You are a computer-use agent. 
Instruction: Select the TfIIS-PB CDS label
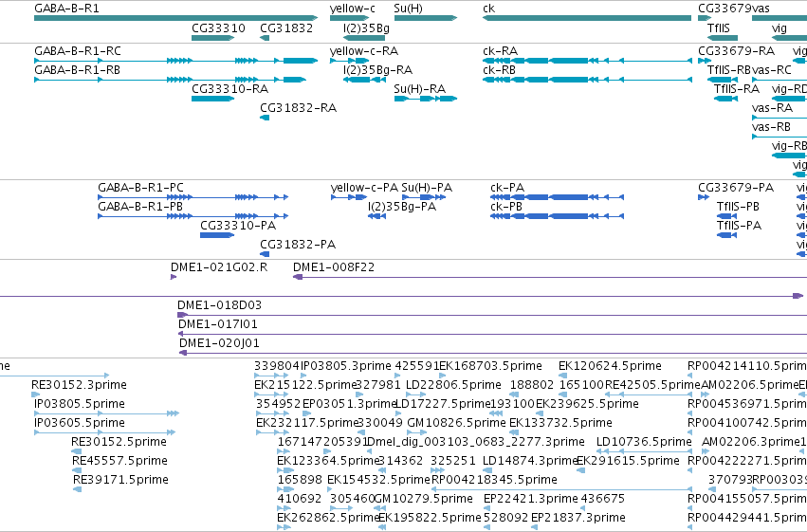(738, 207)
